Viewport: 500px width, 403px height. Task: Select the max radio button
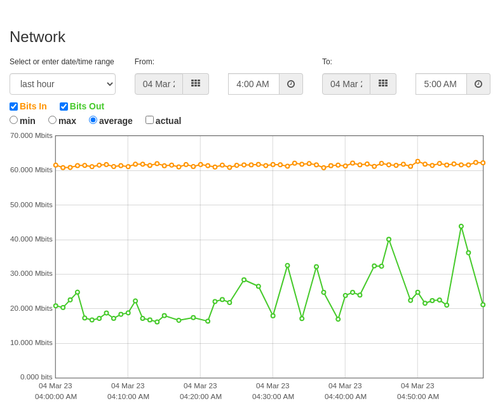click(52, 120)
